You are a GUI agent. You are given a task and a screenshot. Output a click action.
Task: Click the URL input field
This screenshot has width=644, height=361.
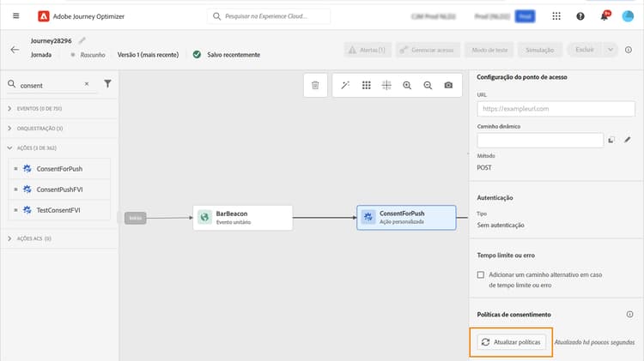(554, 109)
